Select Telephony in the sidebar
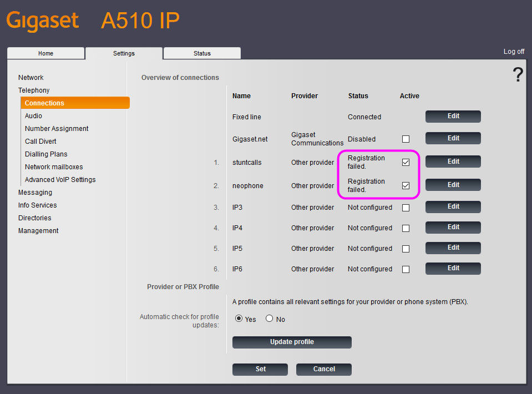The height and width of the screenshot is (394, 532). tap(34, 90)
